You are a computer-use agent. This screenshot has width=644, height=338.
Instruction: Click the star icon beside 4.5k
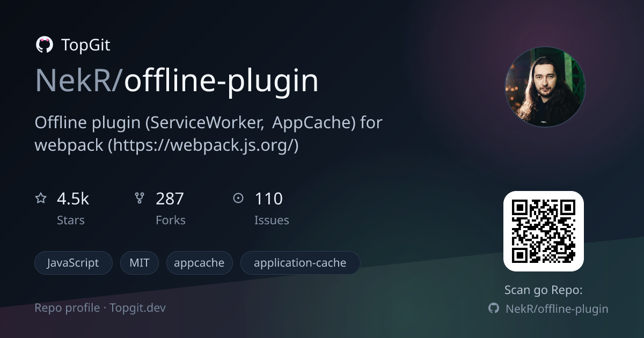pyautogui.click(x=41, y=199)
